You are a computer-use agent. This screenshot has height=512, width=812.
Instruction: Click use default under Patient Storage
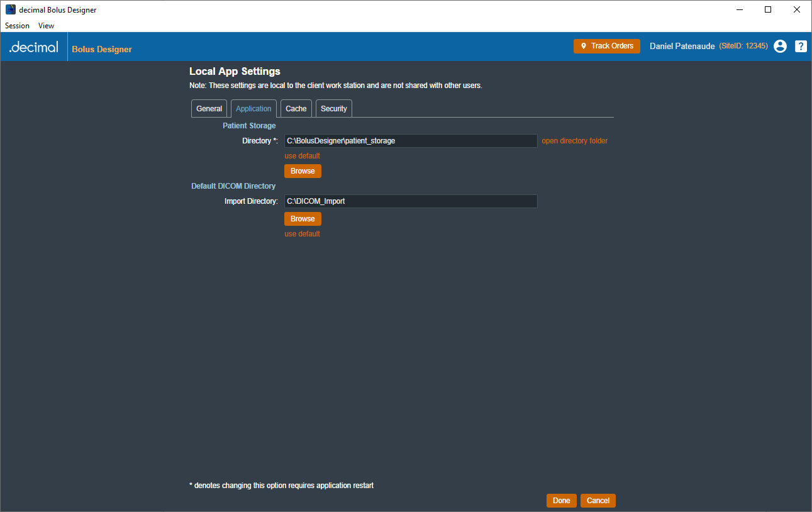[x=302, y=156]
